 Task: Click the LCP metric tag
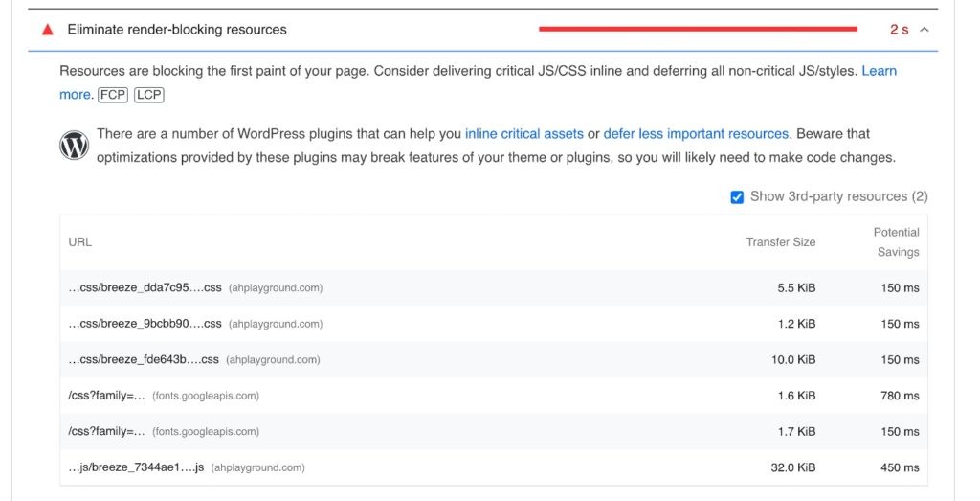[148, 95]
